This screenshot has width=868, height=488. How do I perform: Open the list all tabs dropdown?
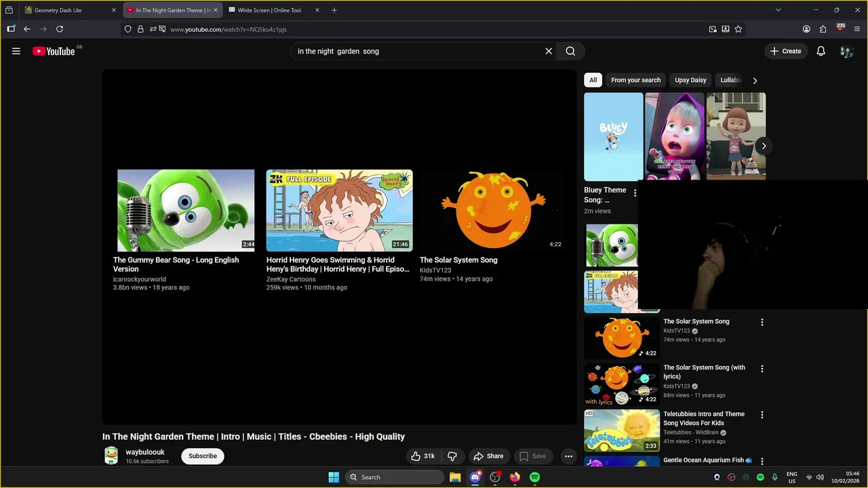tap(778, 10)
